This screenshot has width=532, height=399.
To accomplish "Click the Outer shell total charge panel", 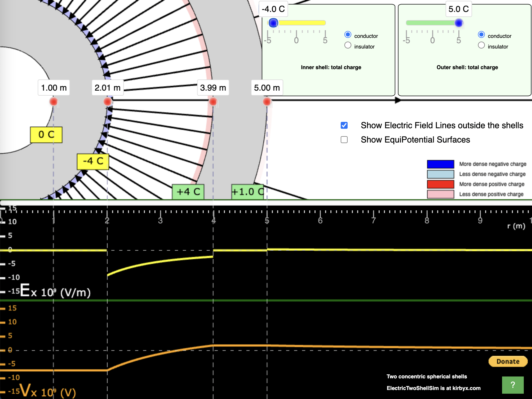I will click(467, 67).
